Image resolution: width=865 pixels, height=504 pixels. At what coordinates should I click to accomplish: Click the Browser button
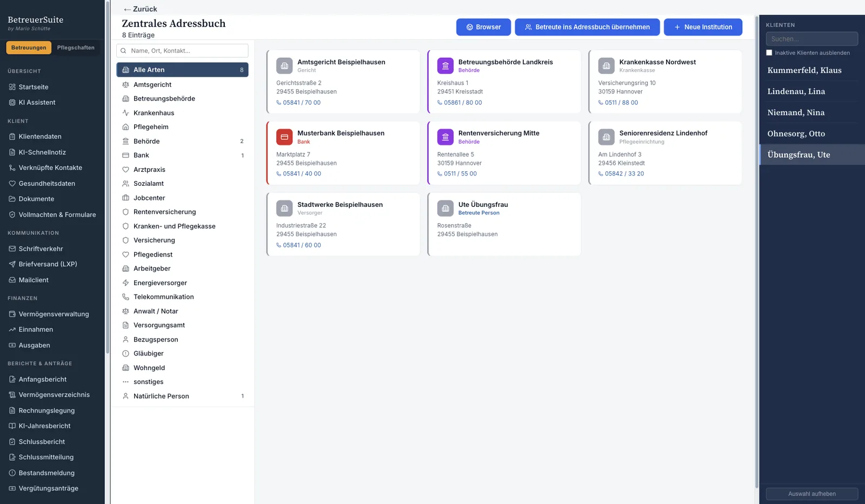click(x=483, y=27)
